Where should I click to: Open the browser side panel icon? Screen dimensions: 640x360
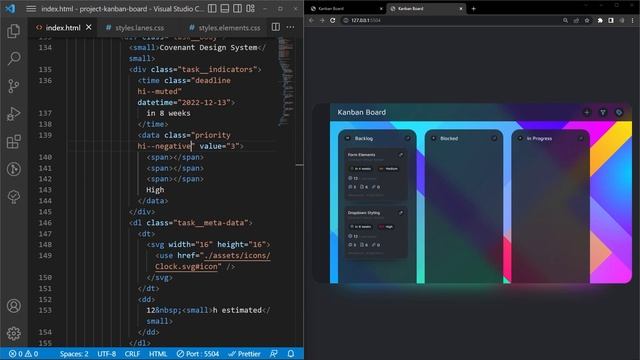(611, 20)
